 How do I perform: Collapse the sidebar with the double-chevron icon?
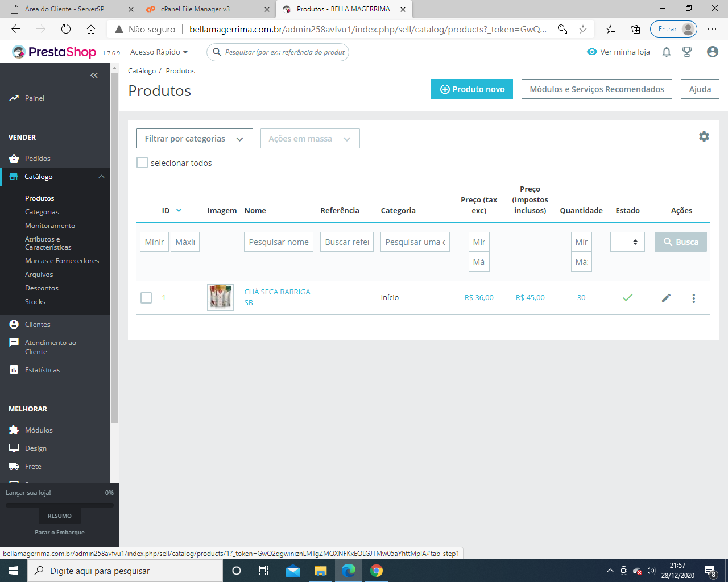click(94, 75)
